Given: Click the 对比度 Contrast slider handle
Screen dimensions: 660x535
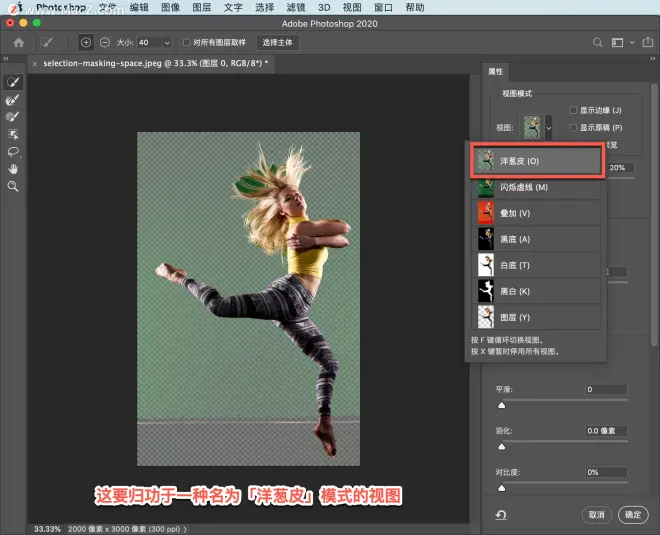Looking at the screenshot, I should pyautogui.click(x=501, y=488).
